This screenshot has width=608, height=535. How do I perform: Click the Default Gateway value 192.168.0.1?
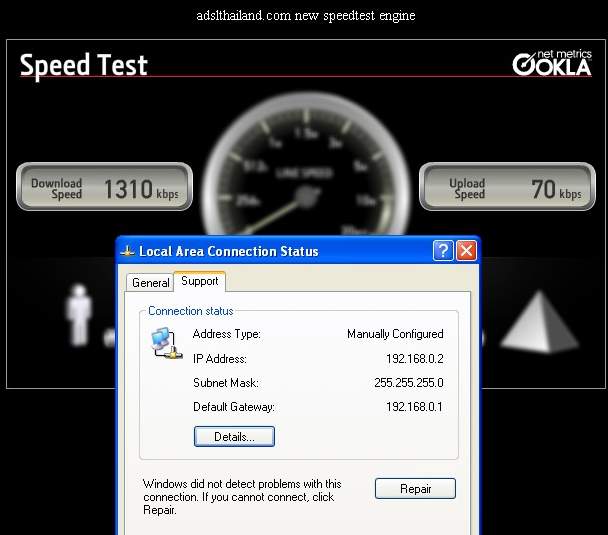414,407
